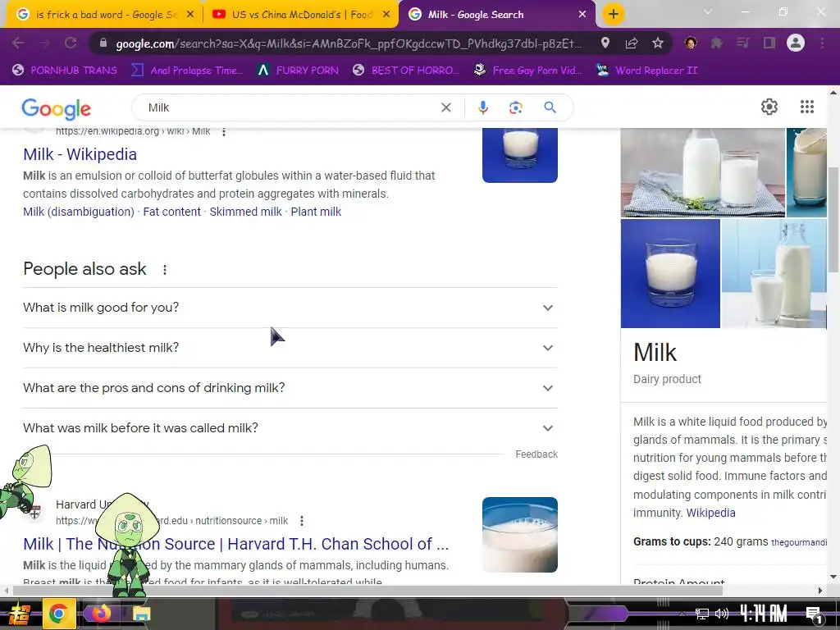Expand 'What was milk before it was called milk?'
Image resolution: width=840 pixels, height=630 pixels.
290,428
